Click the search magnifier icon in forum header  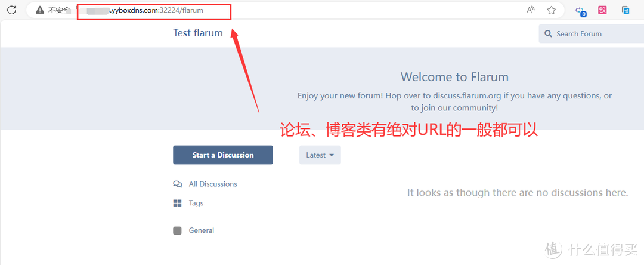548,33
